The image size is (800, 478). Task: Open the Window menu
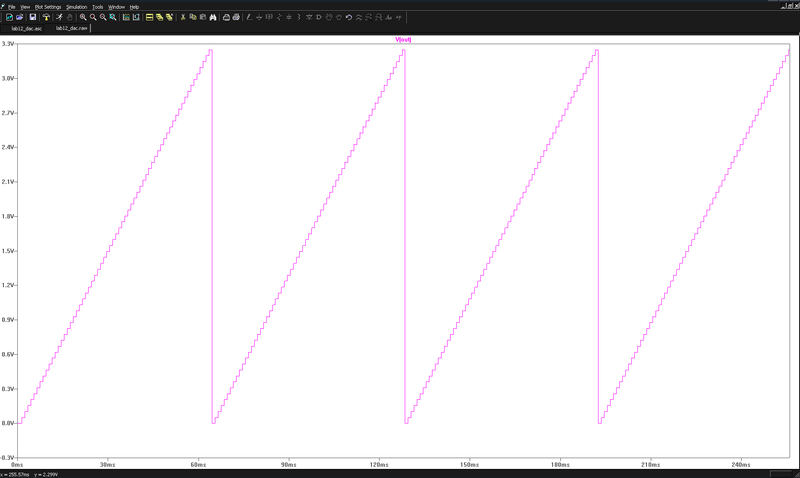(116, 7)
